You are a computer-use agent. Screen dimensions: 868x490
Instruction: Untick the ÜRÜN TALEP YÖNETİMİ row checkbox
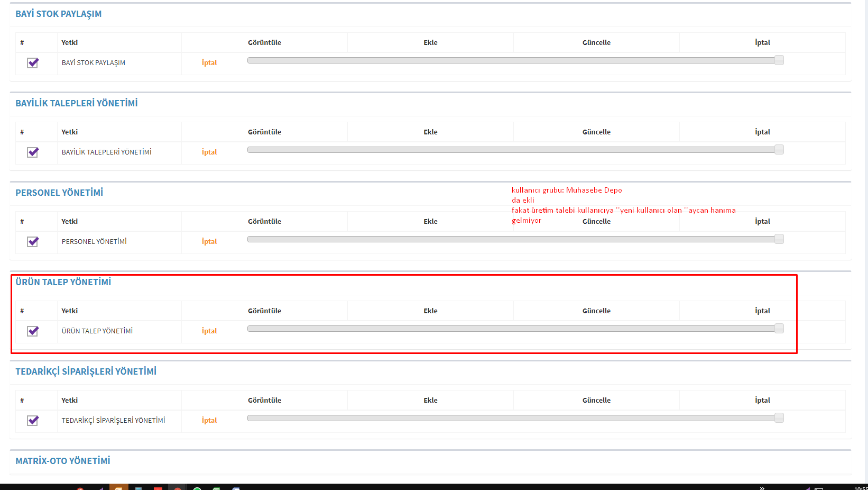coord(33,331)
